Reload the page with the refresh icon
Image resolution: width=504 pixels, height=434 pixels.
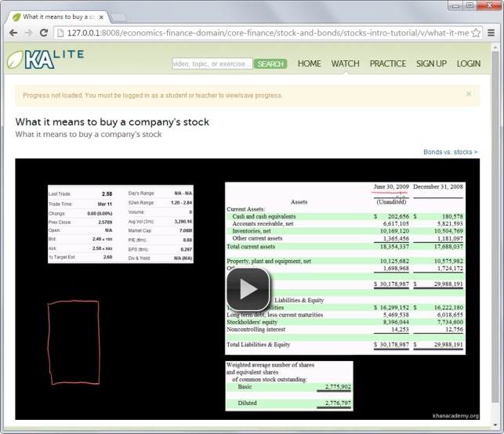44,33
